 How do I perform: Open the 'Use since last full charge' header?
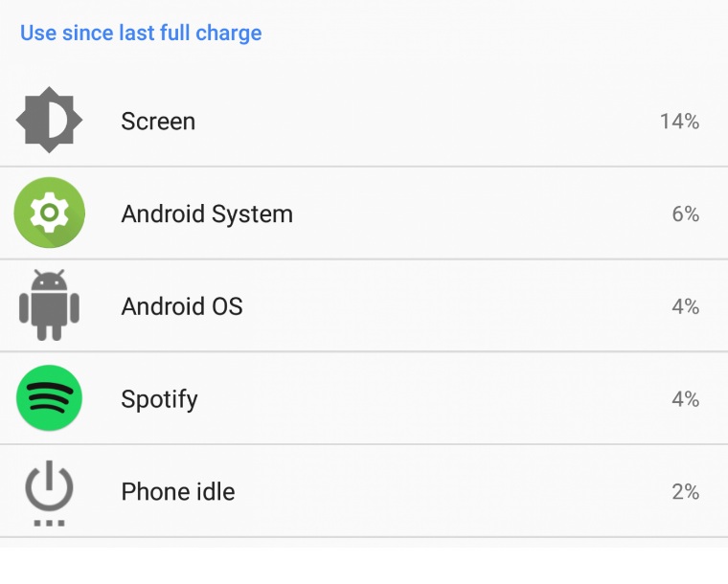click(x=141, y=33)
